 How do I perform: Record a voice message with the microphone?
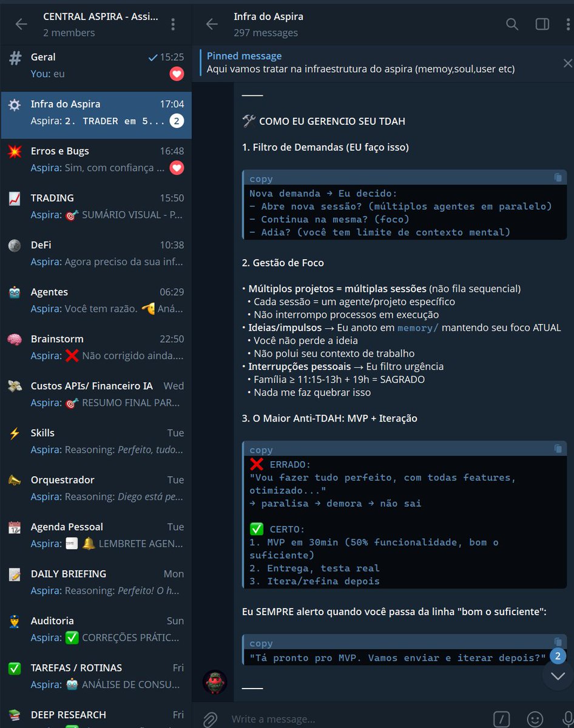point(567,720)
